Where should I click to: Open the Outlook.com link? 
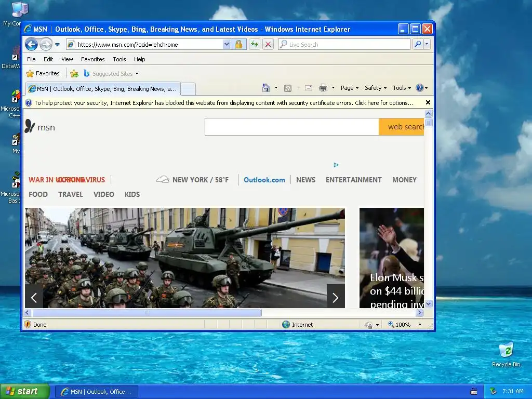click(x=264, y=180)
